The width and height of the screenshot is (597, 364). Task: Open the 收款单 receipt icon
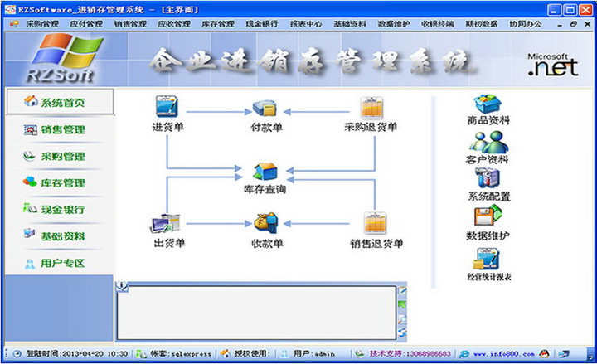(266, 223)
